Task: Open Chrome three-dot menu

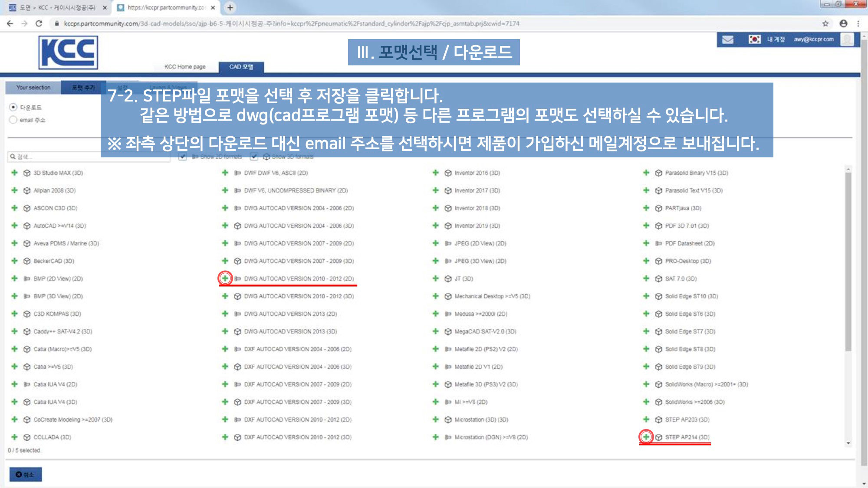Action: point(858,23)
